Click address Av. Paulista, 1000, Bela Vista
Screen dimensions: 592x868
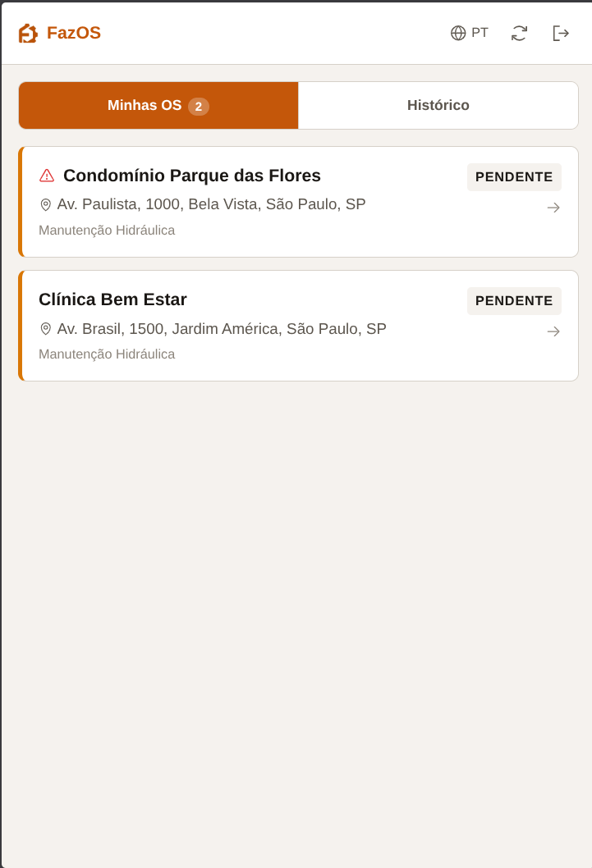coord(211,204)
